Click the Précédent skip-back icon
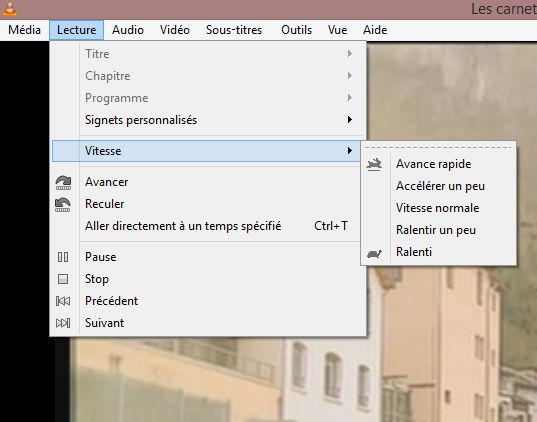Screen dimensions: 537x422 63,301
